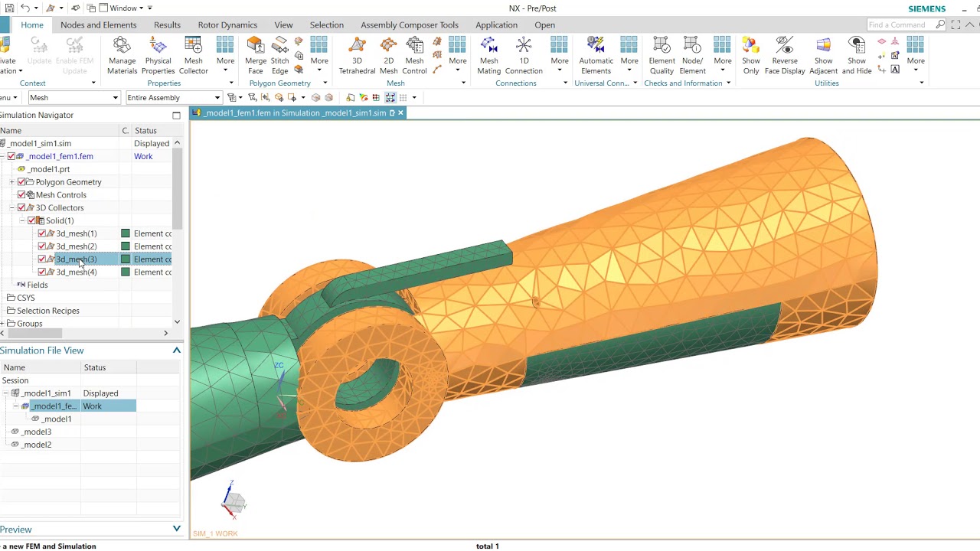Select the Stitch Edge tool
This screenshot has width=980, height=551.
(280, 55)
